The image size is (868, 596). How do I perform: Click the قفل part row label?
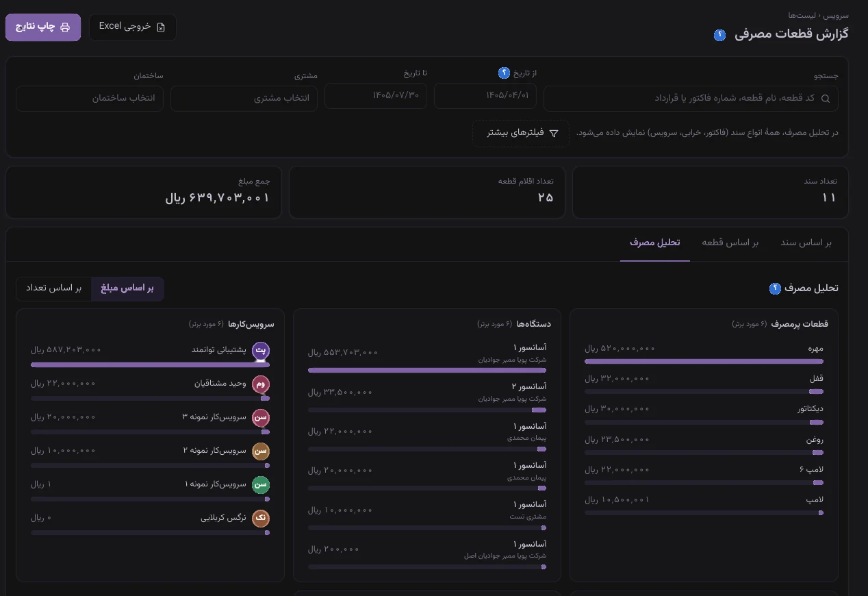coord(816,379)
